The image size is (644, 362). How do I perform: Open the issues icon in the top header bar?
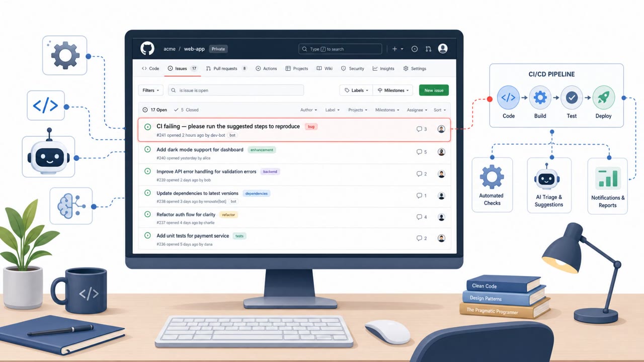tap(415, 49)
